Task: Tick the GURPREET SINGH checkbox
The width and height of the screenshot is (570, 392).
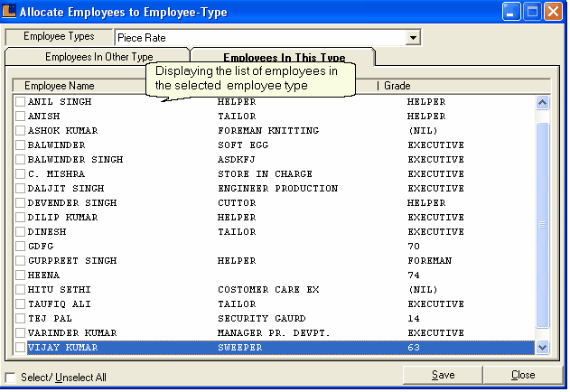Action: coord(21,260)
